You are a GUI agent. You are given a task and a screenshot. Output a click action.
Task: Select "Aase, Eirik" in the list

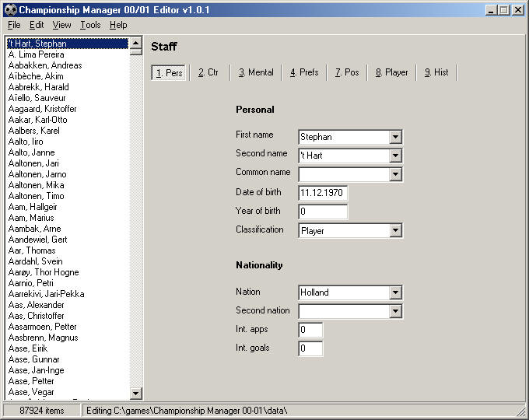tap(68, 348)
